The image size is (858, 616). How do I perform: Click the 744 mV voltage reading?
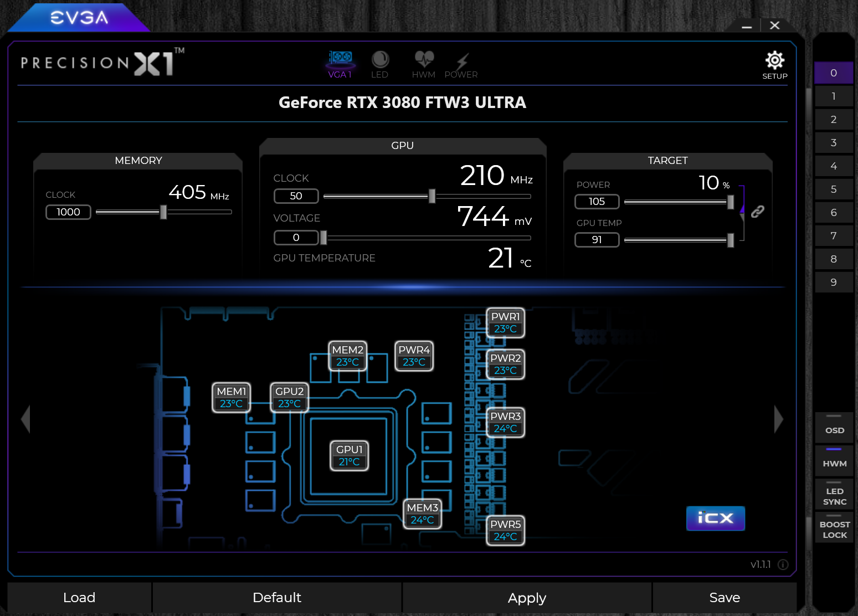(x=495, y=216)
